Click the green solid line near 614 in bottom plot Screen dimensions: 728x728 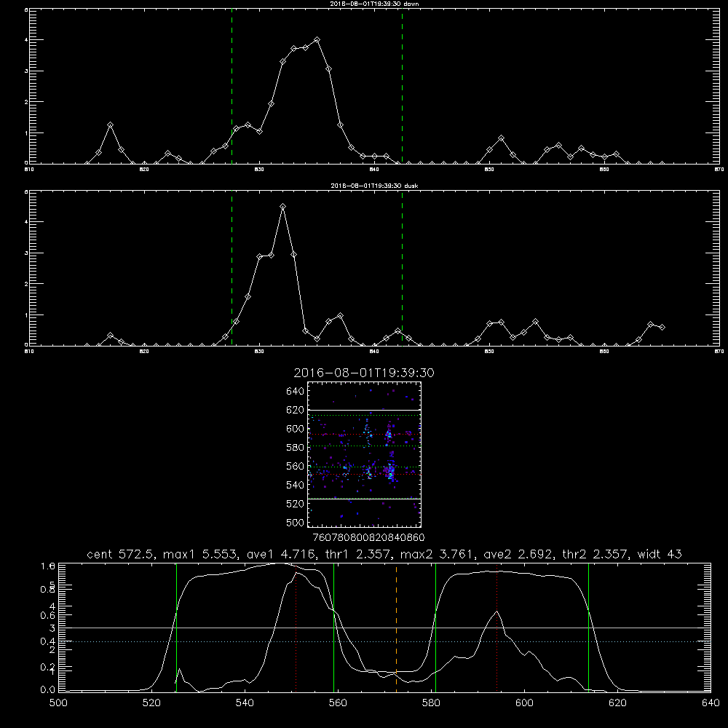pyautogui.click(x=588, y=628)
